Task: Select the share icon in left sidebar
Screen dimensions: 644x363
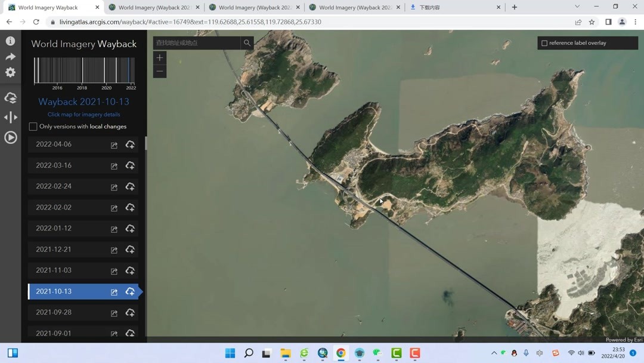Action: point(10,56)
